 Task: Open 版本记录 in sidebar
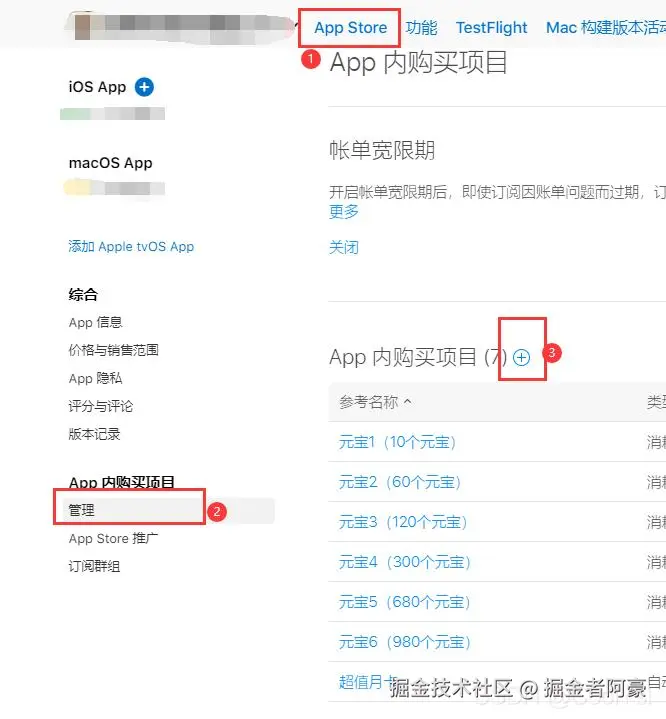coord(94,434)
